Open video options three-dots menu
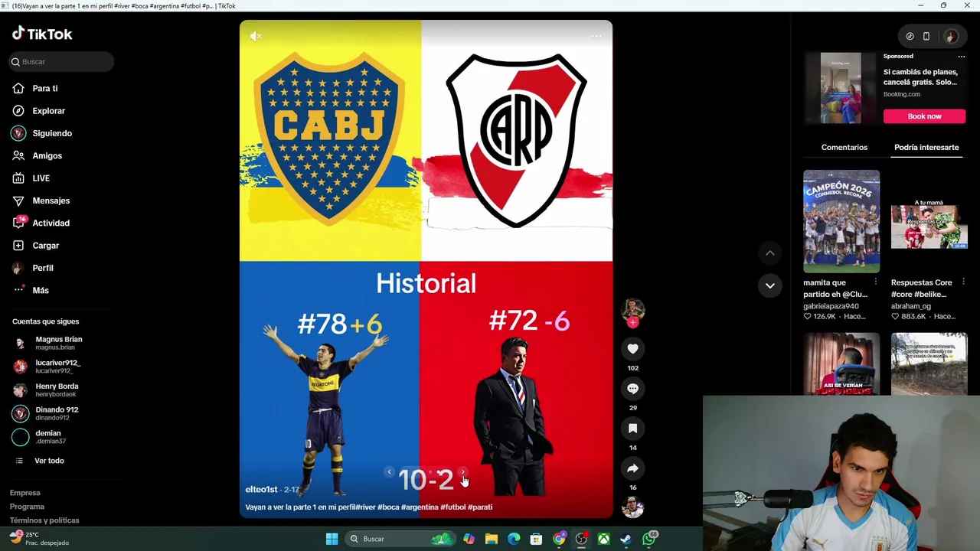Image resolution: width=980 pixels, height=551 pixels. (596, 36)
